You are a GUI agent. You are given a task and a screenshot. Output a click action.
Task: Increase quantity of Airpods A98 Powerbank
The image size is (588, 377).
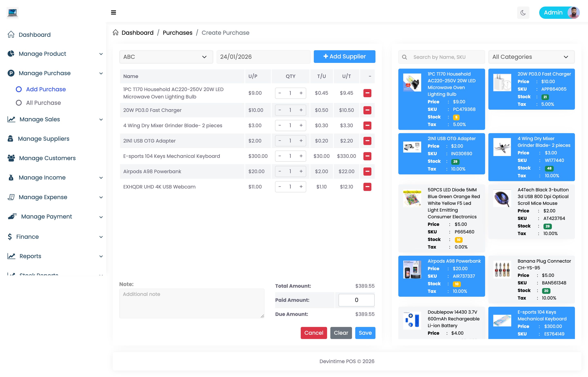301,171
